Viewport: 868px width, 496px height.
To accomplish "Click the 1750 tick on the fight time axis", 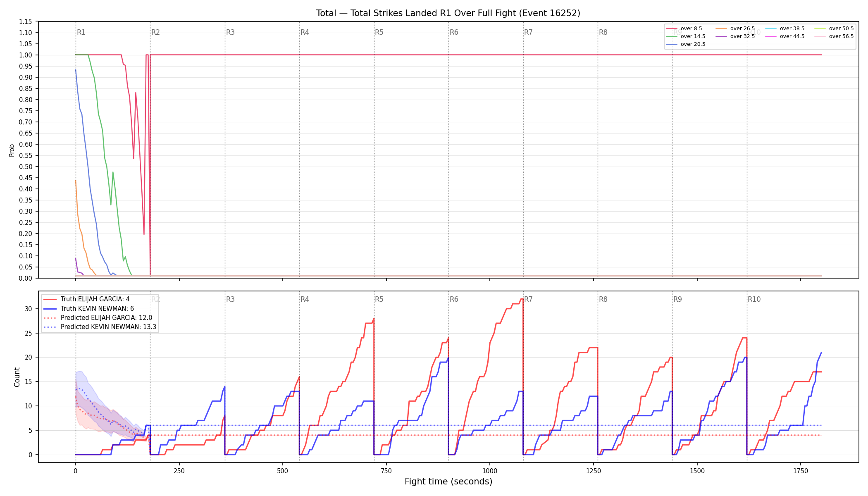I will 801,471.
